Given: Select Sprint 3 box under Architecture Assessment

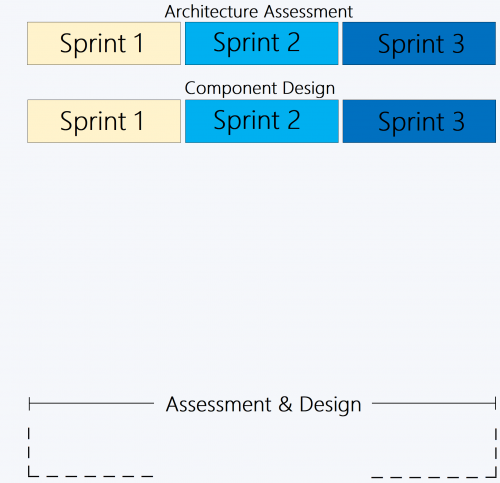Looking at the screenshot, I should (419, 43).
